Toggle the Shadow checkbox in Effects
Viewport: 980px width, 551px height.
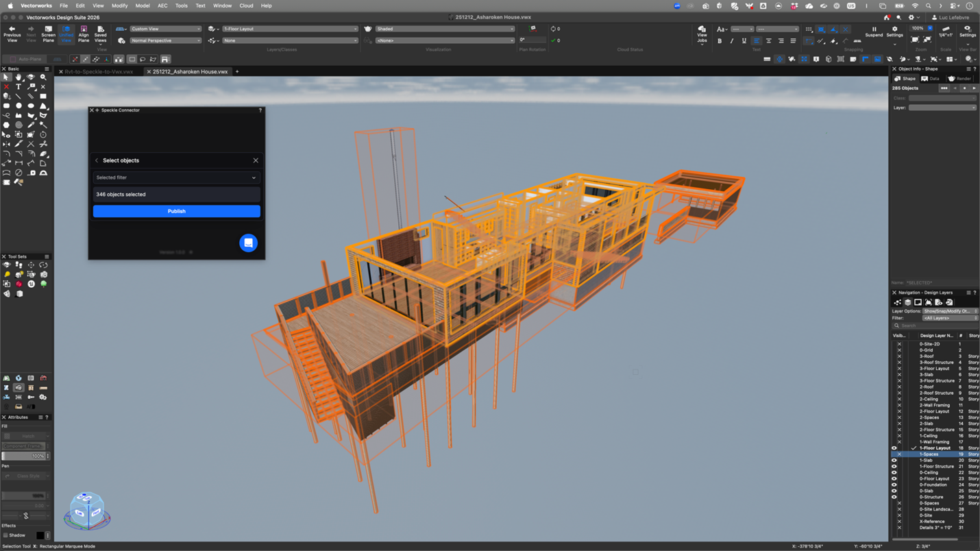tap(5, 535)
